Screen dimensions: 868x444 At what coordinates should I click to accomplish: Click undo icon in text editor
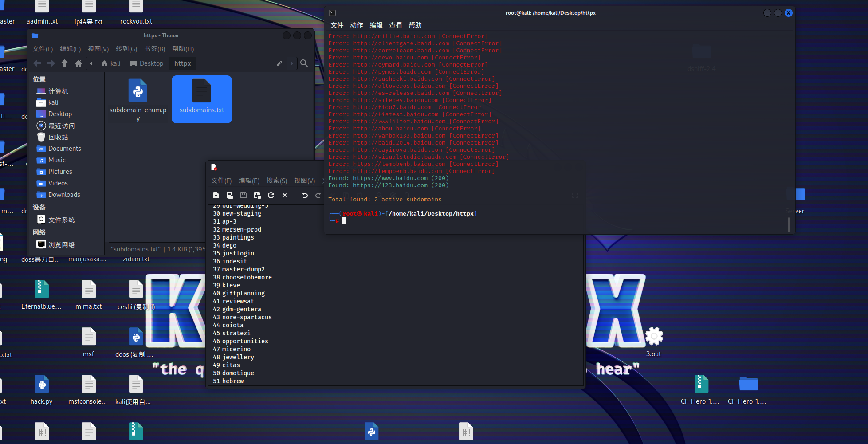click(305, 195)
